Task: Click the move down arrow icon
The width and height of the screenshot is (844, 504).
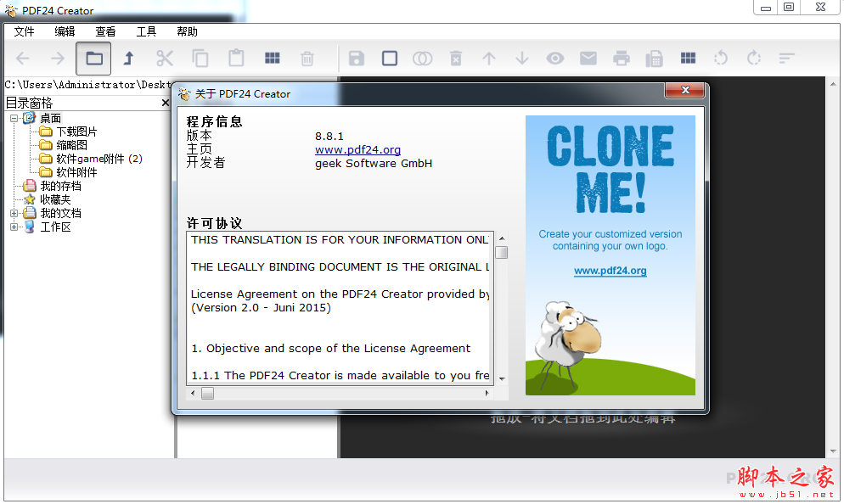Action: click(522, 58)
